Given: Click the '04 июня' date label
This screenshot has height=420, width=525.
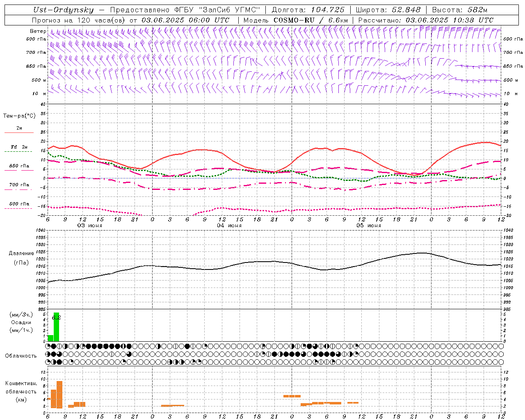Looking at the screenshot, I should point(229,226).
